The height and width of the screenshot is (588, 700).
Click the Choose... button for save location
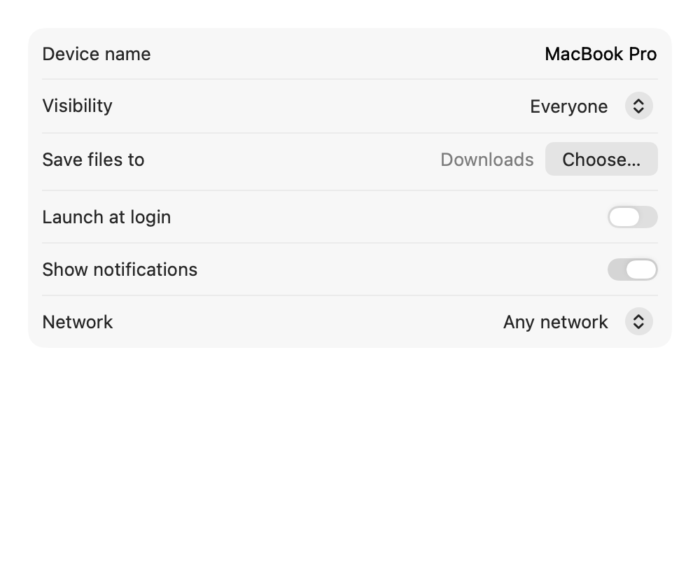[601, 160]
